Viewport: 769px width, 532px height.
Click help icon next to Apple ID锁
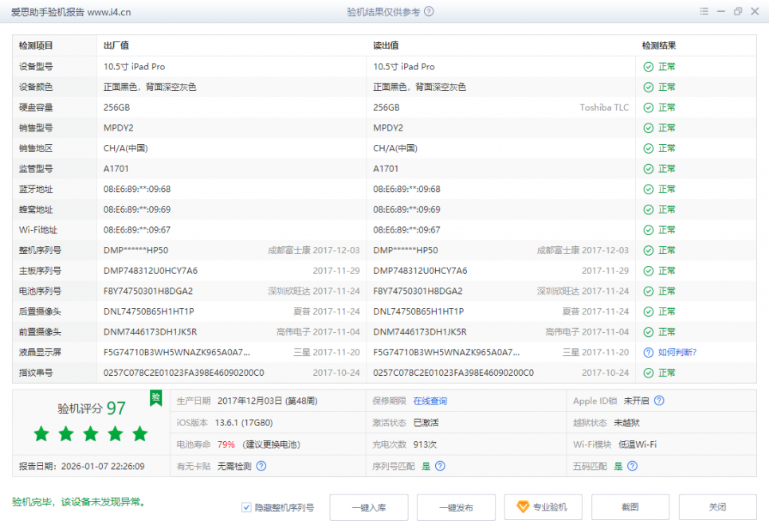tap(659, 401)
